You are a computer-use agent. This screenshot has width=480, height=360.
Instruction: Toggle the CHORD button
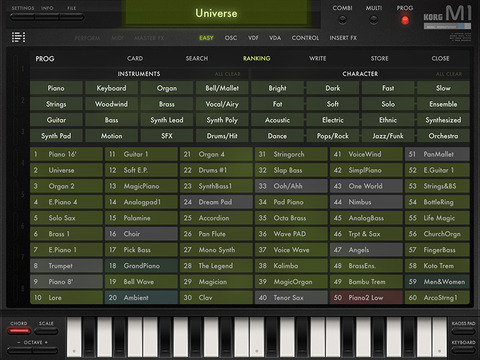(x=19, y=331)
